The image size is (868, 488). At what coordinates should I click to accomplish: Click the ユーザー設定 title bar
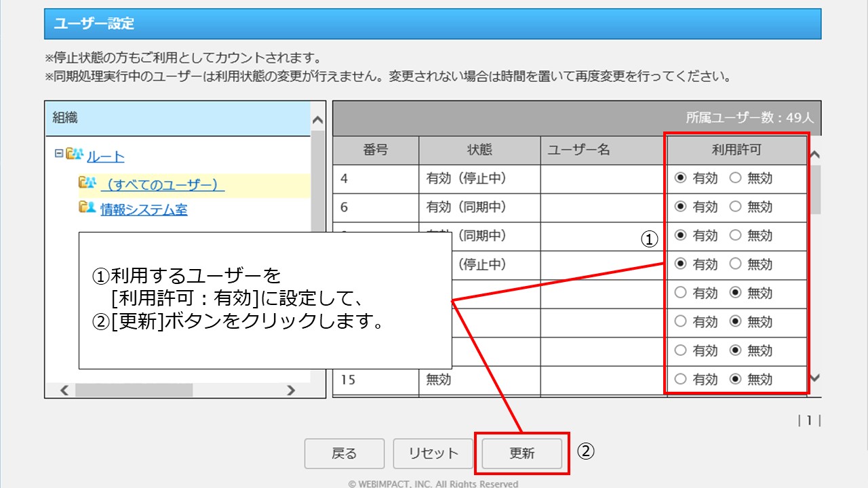pyautogui.click(x=95, y=22)
